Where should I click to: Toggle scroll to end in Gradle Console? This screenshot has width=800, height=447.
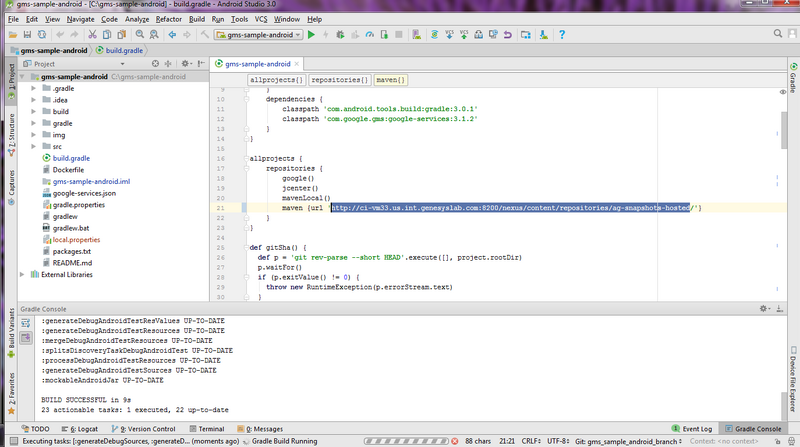point(26,337)
